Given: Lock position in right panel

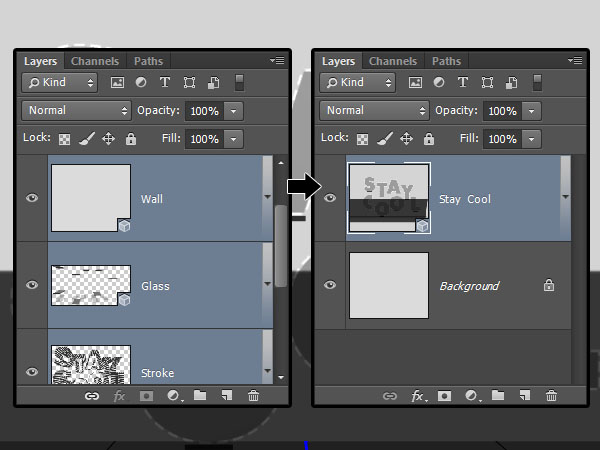Looking at the screenshot, I should tap(406, 139).
